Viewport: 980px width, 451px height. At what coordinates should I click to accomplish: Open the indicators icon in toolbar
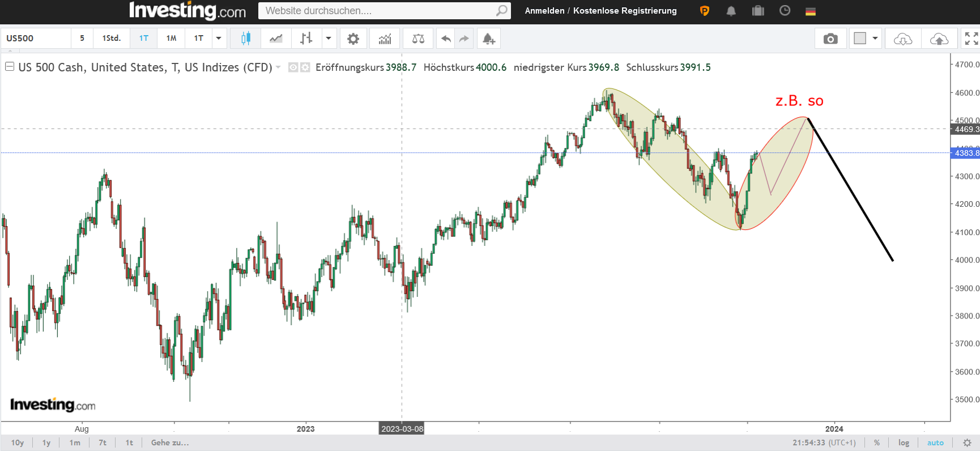[x=385, y=39]
